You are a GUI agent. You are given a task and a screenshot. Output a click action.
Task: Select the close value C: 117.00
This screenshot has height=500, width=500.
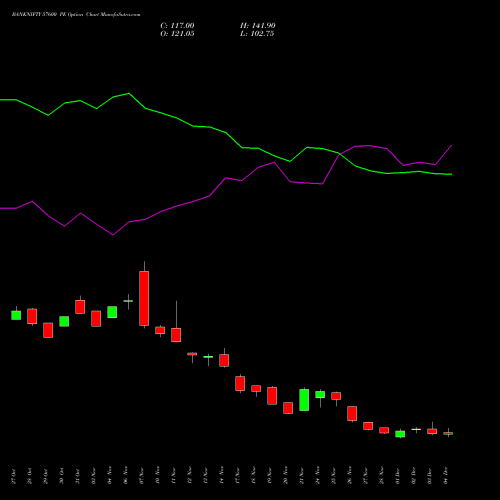pos(177,26)
